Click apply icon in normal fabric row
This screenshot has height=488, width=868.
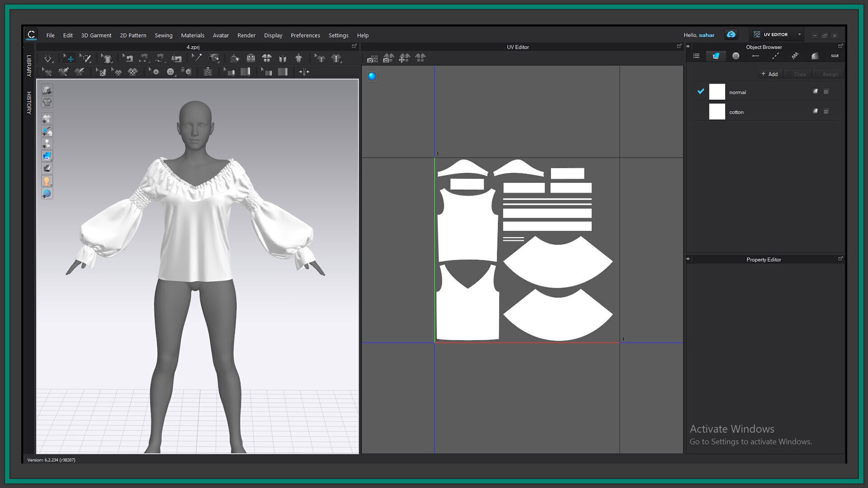(x=815, y=92)
